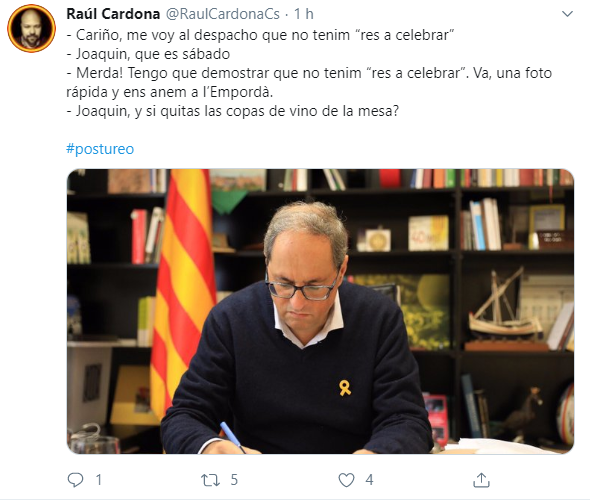Retweet this post using the arrows icon
Viewport: 590px width, 502px height.
pos(210,480)
